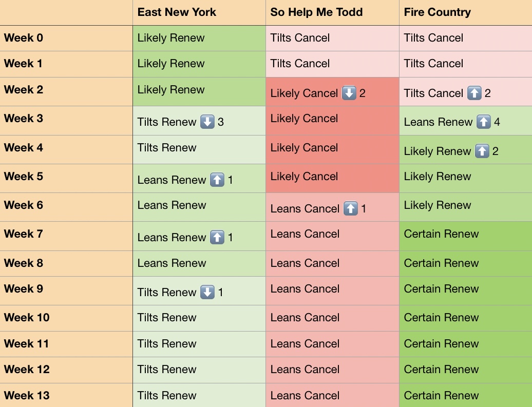Click the down arrow icon in East New York Week 3
The image size is (532, 407).
pos(207,122)
